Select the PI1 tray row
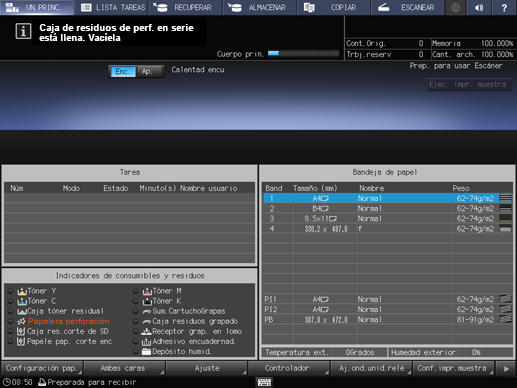 [x=388, y=299]
